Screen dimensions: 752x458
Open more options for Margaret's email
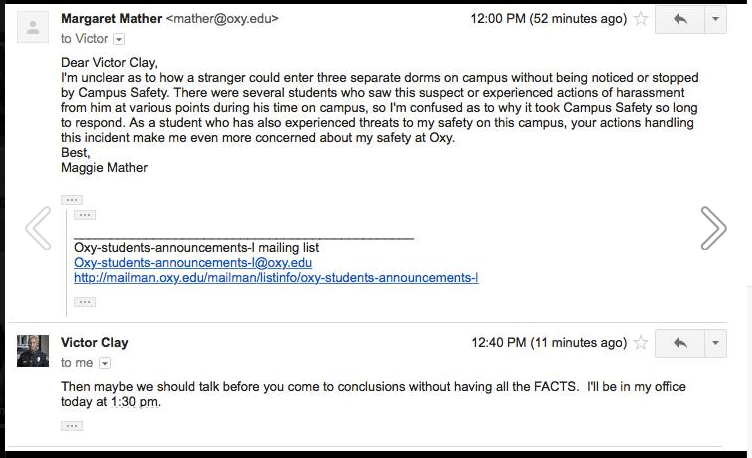(x=715, y=19)
